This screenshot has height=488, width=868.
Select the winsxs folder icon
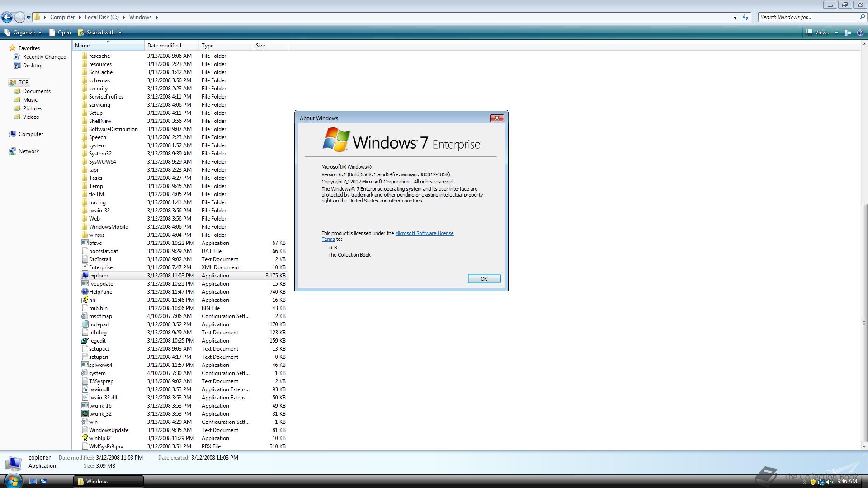click(x=85, y=235)
